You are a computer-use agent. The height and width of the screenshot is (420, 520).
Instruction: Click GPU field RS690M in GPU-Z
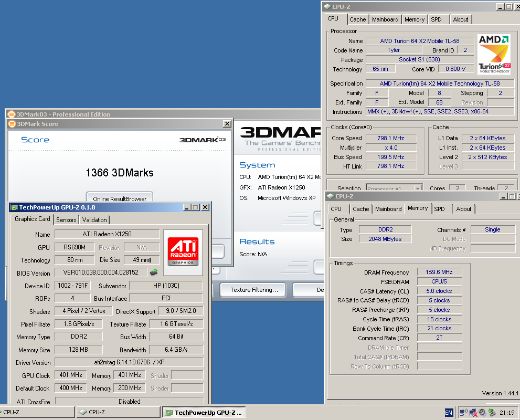pyautogui.click(x=75, y=247)
